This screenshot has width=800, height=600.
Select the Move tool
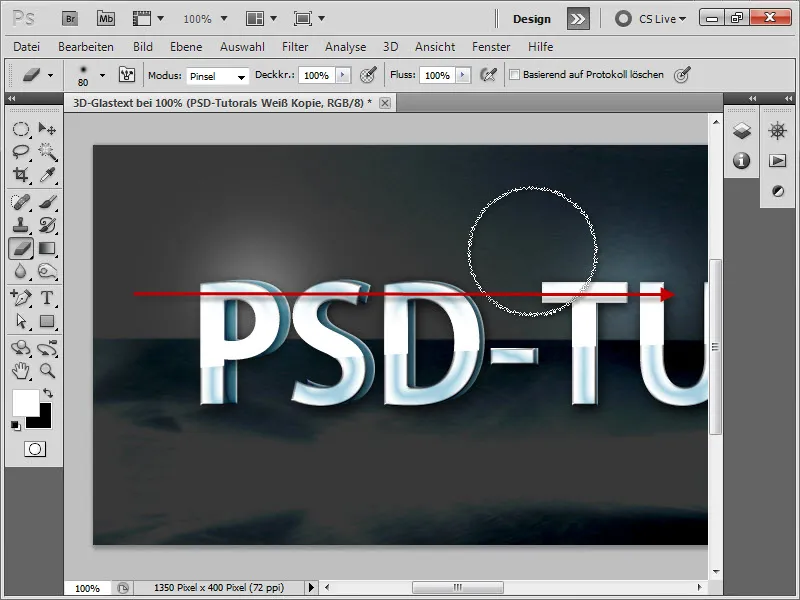tap(47, 129)
